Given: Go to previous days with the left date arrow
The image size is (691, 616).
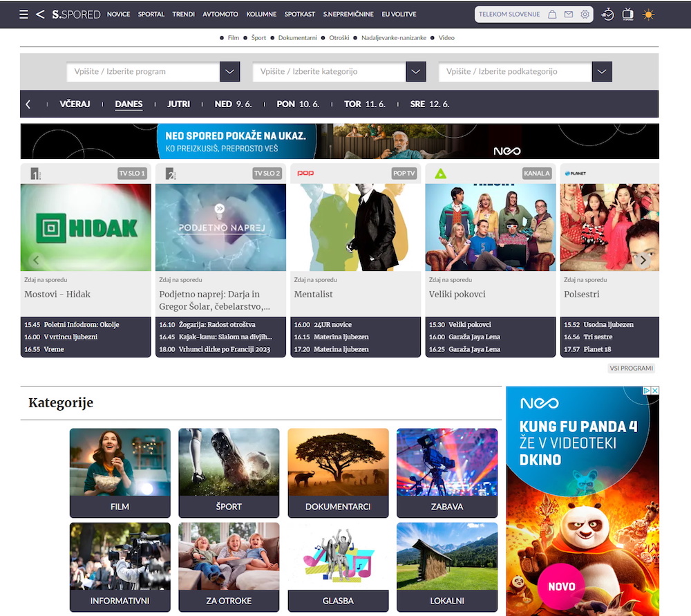Looking at the screenshot, I should coord(28,104).
